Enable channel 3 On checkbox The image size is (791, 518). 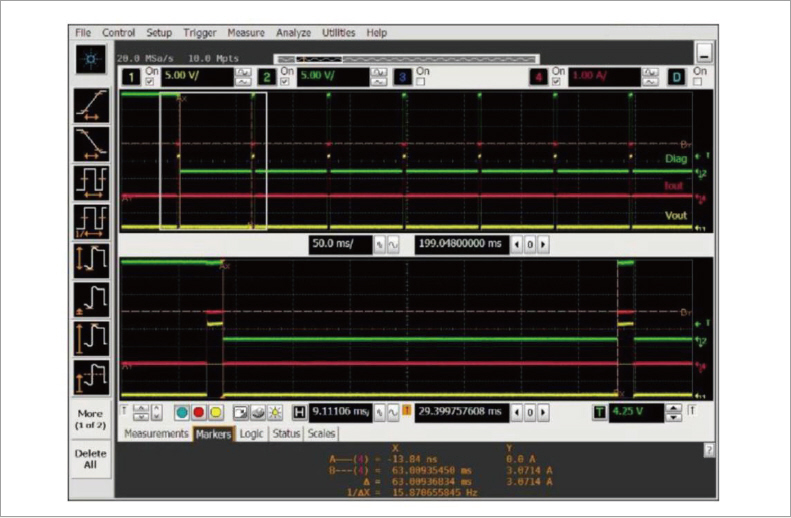click(x=421, y=81)
